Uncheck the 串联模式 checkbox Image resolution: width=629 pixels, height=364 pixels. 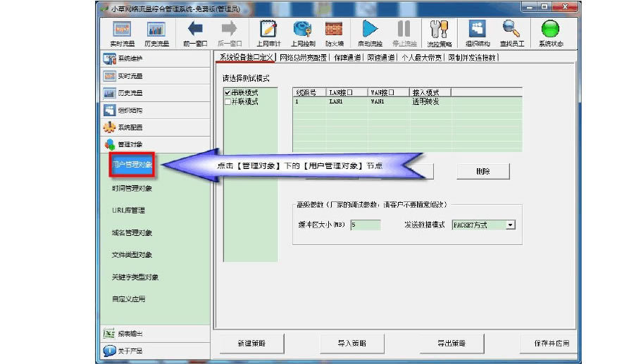point(228,93)
